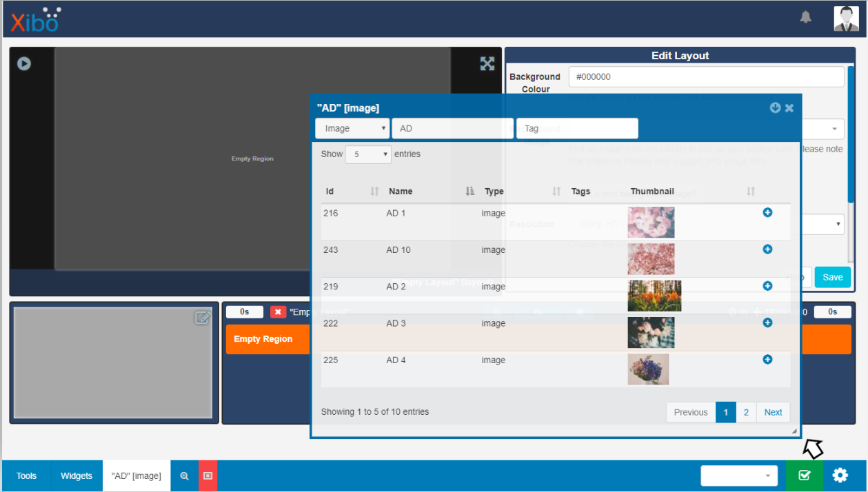Zoom using the magnifier in the bottom toolbar
This screenshot has width=868, height=492.
183,475
